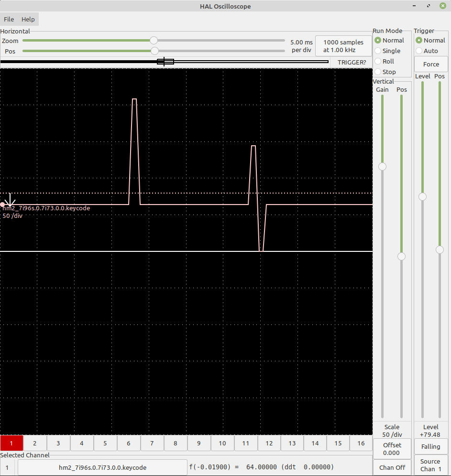Click the f(-0.01900) = 64.00000 readout
The width and height of the screenshot is (451, 476).
click(x=261, y=467)
